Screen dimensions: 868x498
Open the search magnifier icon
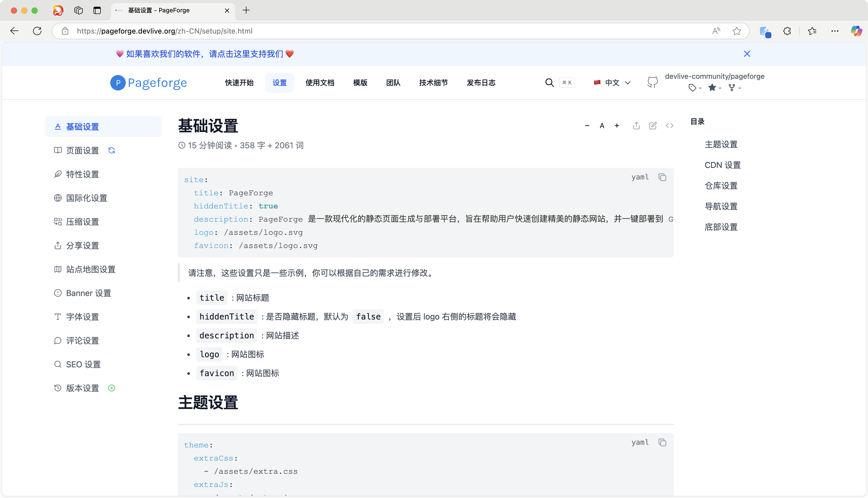pos(549,83)
